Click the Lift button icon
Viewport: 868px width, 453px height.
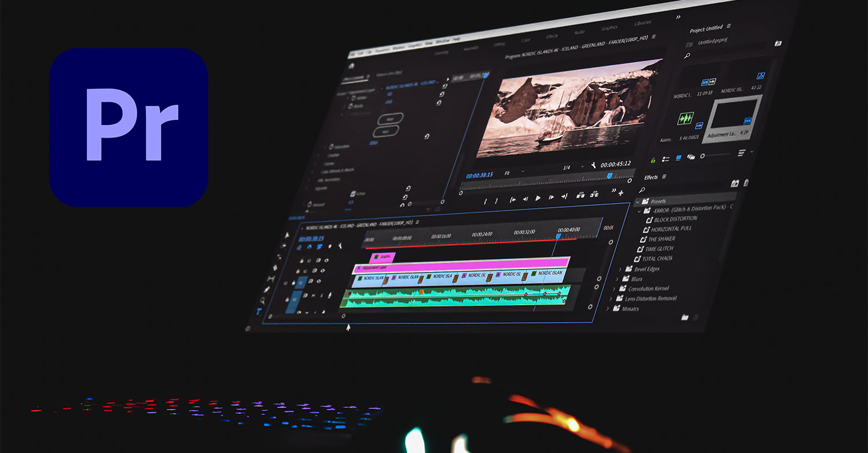[580, 195]
